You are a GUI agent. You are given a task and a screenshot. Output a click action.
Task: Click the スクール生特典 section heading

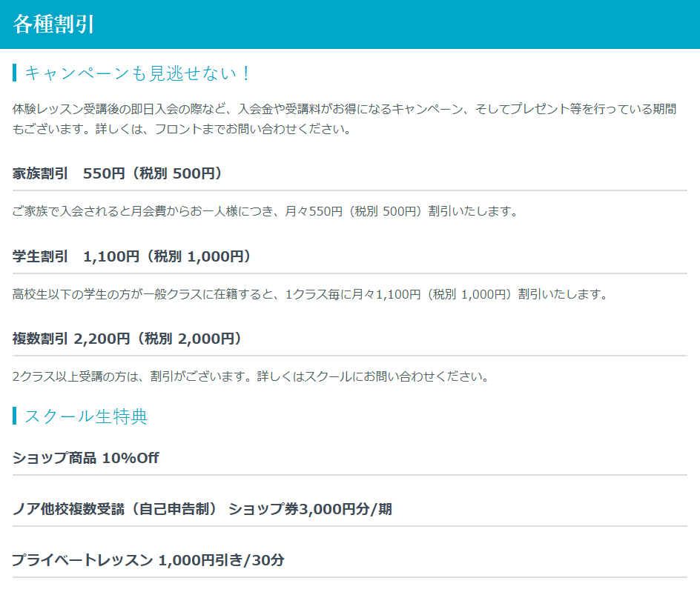86,416
